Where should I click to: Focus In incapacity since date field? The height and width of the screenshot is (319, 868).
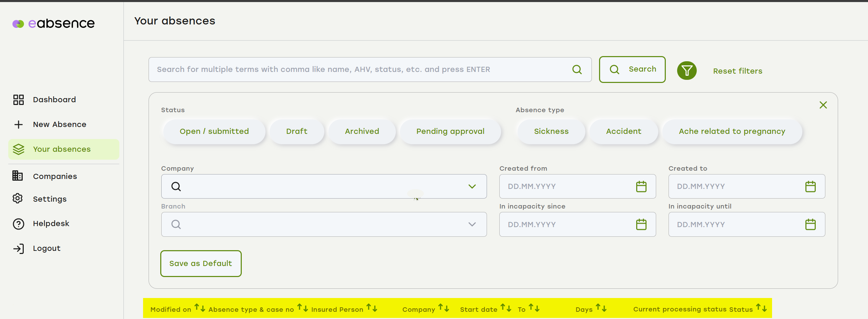pyautogui.click(x=577, y=224)
